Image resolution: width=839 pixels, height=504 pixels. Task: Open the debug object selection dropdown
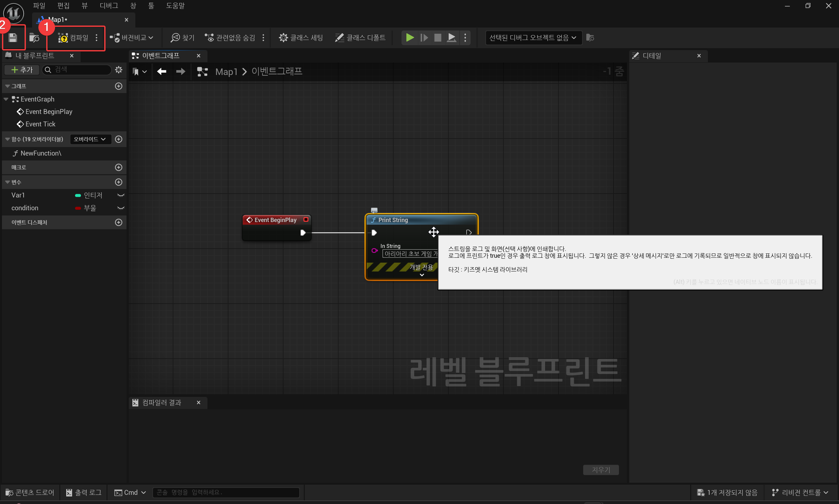click(533, 38)
